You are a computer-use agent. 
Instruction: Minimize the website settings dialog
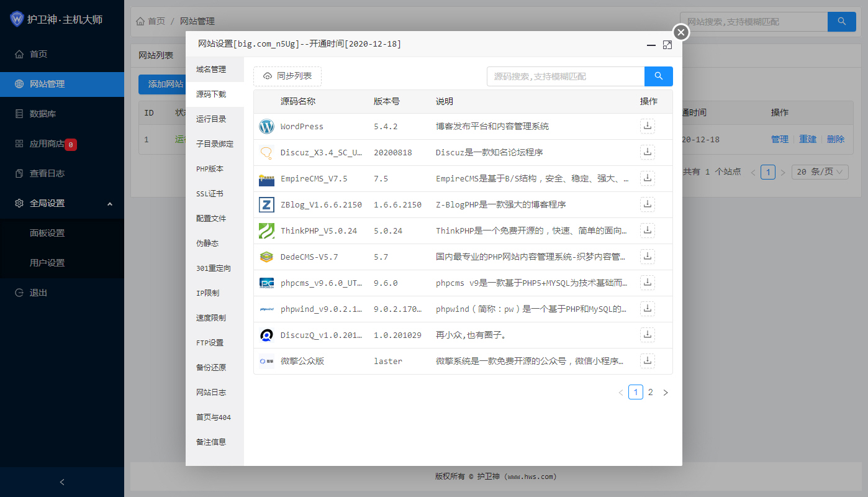tap(651, 45)
